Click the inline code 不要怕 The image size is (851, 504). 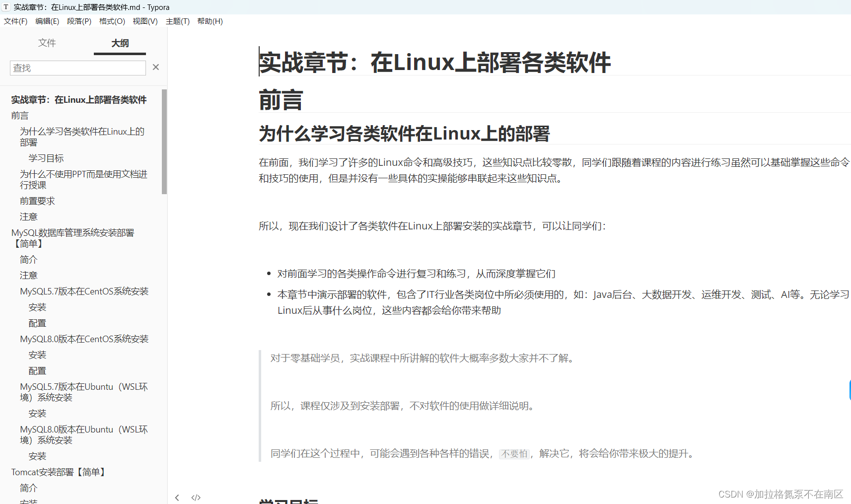point(514,454)
